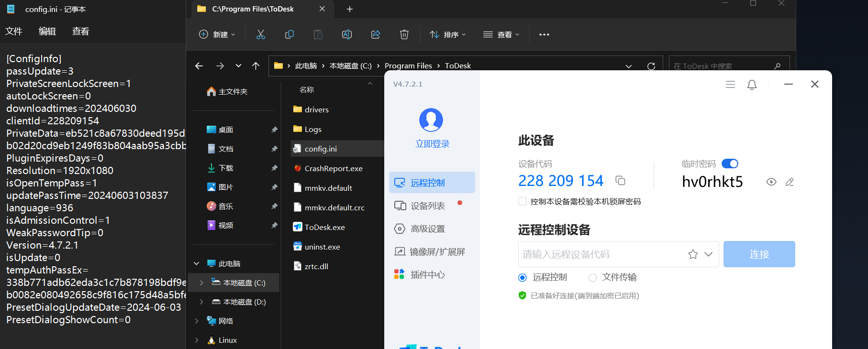Check 控制本设备需校验本机锁屏密码 box

coord(522,201)
